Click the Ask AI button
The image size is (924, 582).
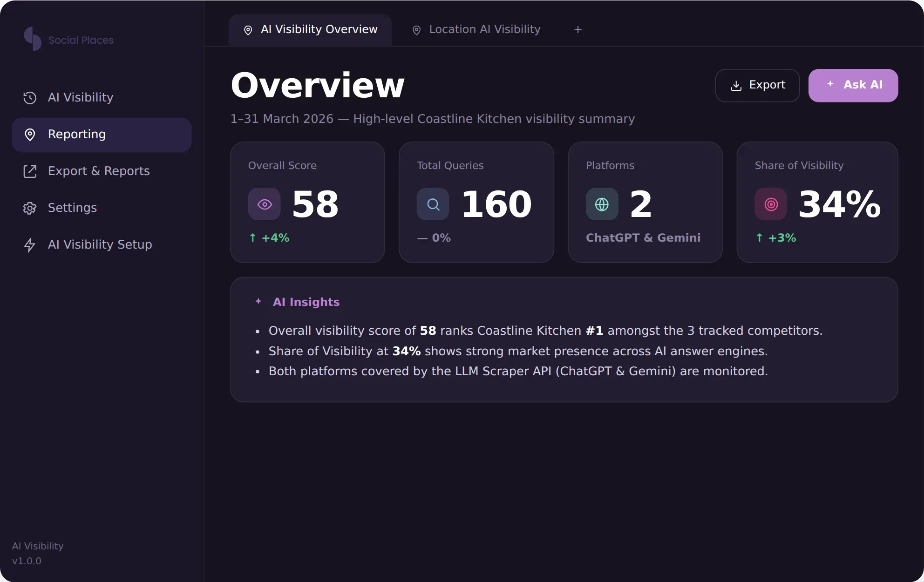[x=853, y=85]
